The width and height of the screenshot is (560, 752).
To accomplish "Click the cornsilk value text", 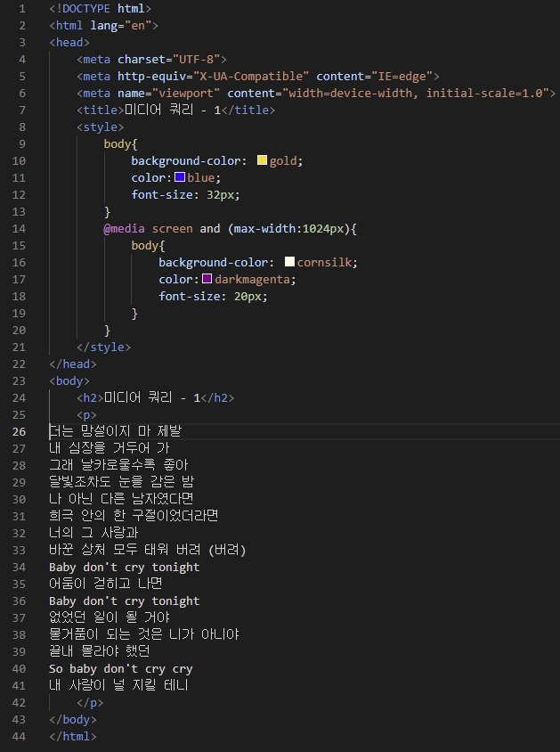I will click(x=325, y=262).
